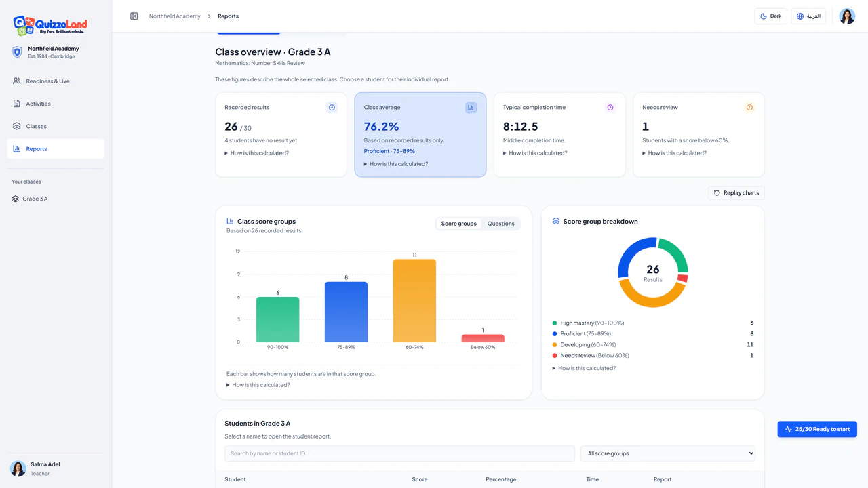The width and height of the screenshot is (868, 488).
Task: Click the Replay charts button
Action: tap(736, 193)
